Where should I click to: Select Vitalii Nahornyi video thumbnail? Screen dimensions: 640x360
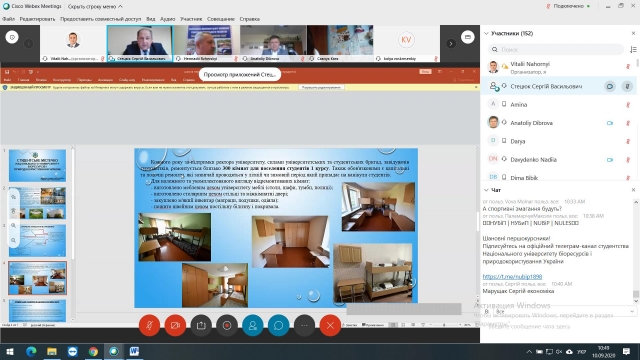pos(73,43)
